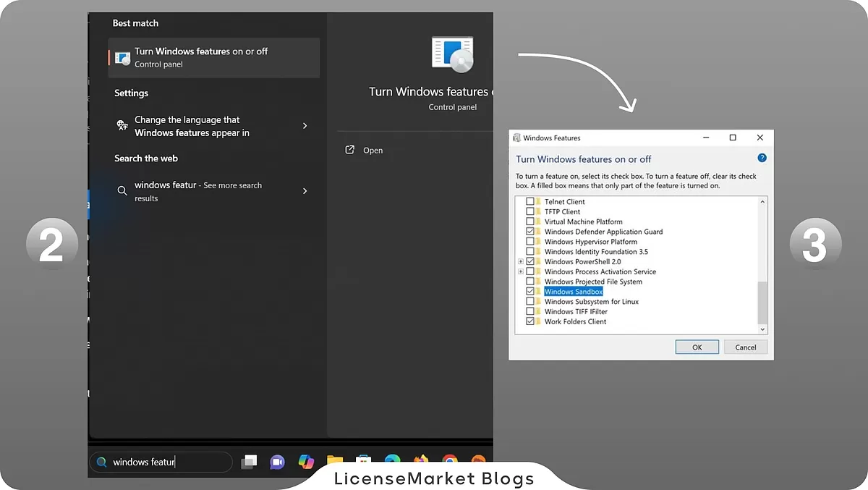Viewport: 868px width, 490px height.
Task: Select windows featur web search result
Action: click(214, 191)
